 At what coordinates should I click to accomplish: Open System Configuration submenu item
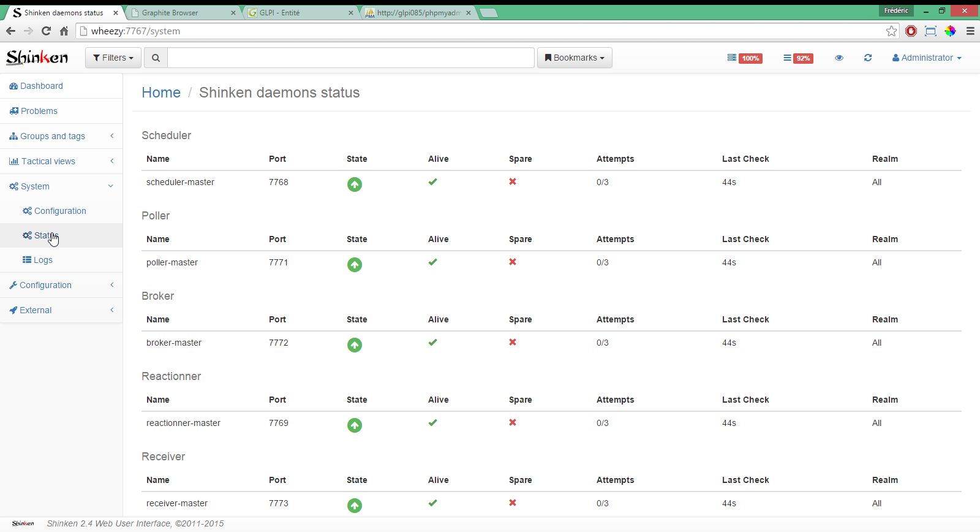pos(61,211)
